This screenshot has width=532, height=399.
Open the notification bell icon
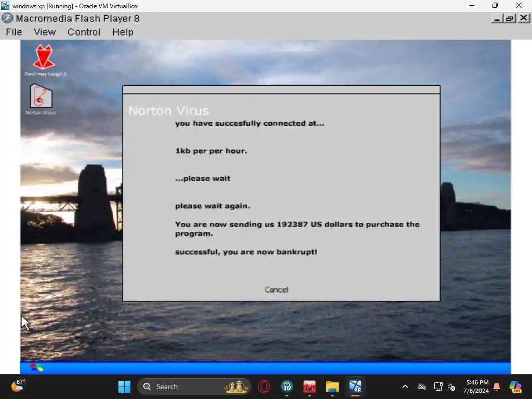click(497, 387)
